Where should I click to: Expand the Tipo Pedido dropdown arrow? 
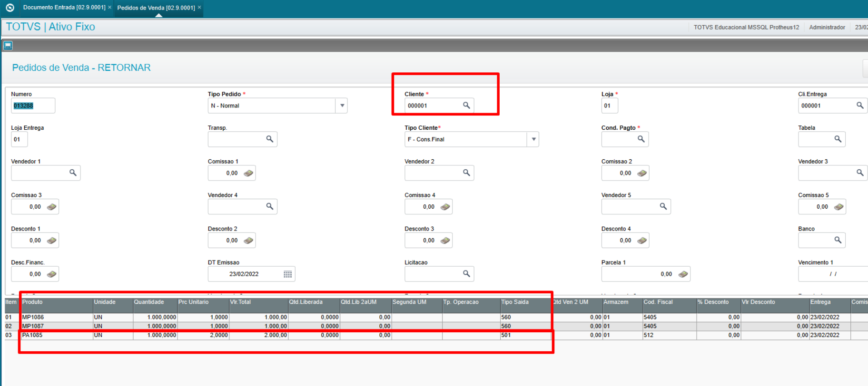[x=342, y=106]
